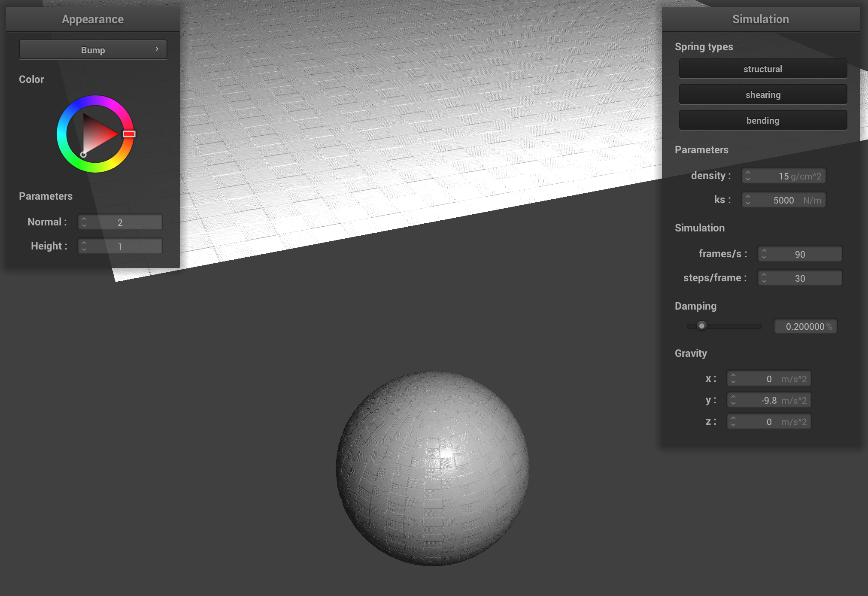Increase the Normal value with up arrow

pyautogui.click(x=85, y=219)
